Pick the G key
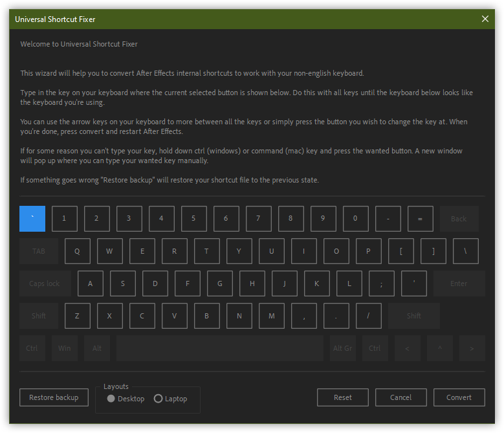The image size is (504, 433). point(220,283)
